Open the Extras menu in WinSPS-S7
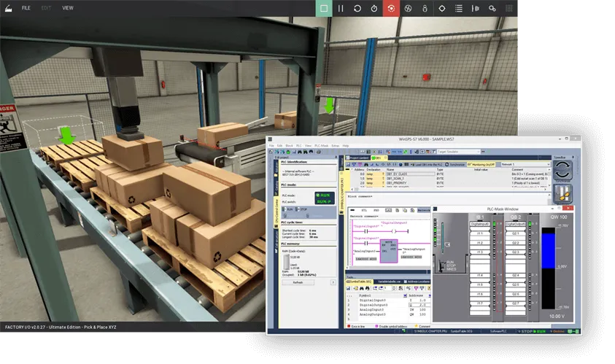Image resolution: width=615 pixels, height=364 pixels. coord(336,145)
